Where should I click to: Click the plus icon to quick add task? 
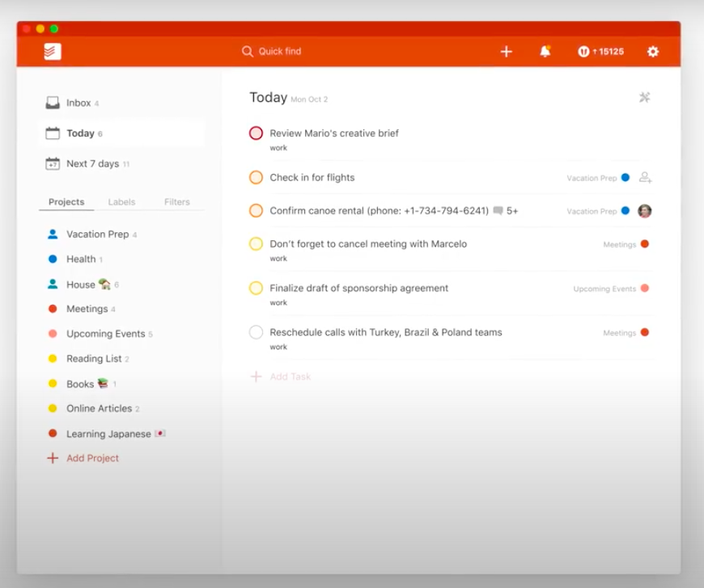click(507, 52)
